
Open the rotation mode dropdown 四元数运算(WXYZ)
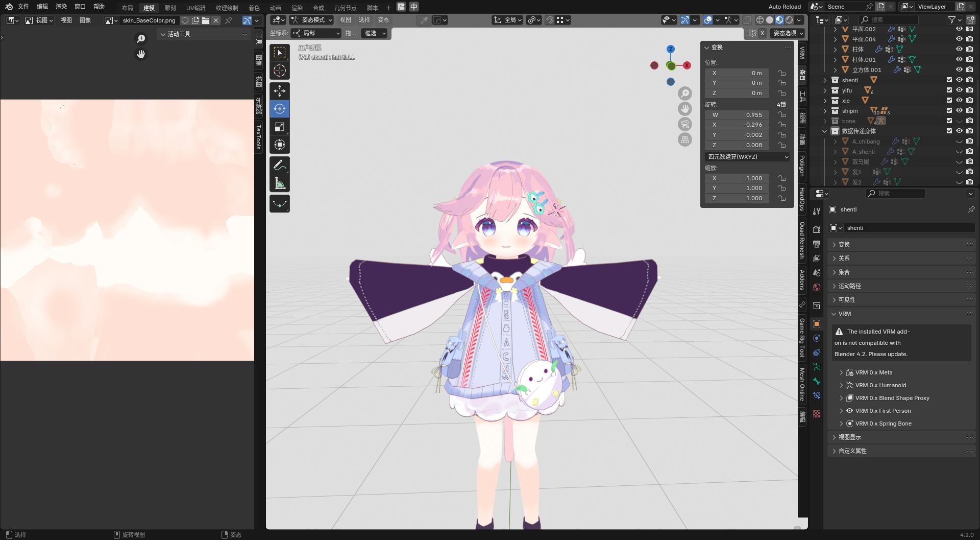747,157
